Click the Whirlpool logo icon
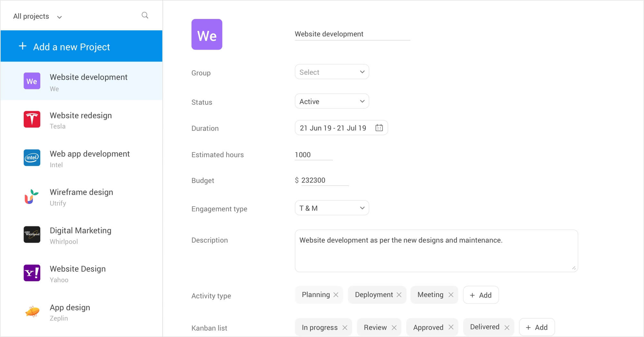This screenshot has width=644, height=337. [32, 234]
